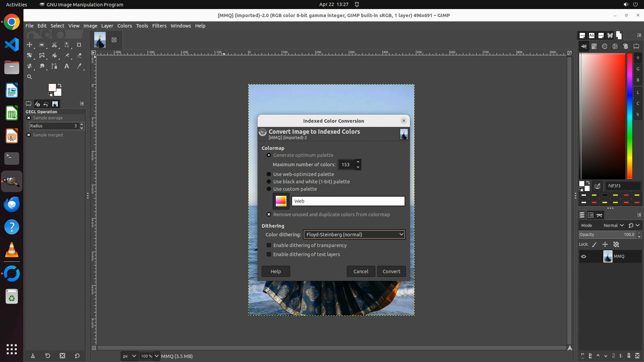
Task: Toggle MMQ layer visibility eye
Action: pos(584,256)
